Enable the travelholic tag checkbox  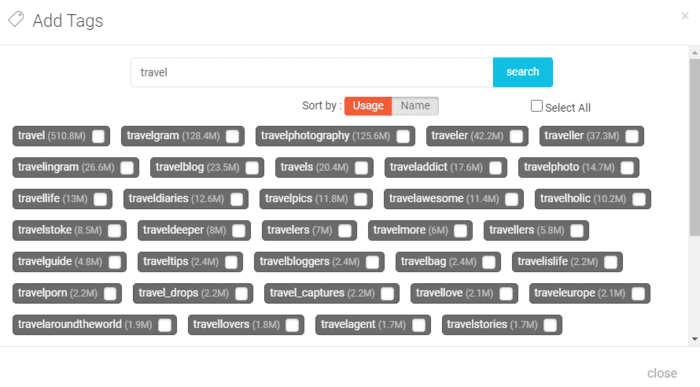pos(639,199)
